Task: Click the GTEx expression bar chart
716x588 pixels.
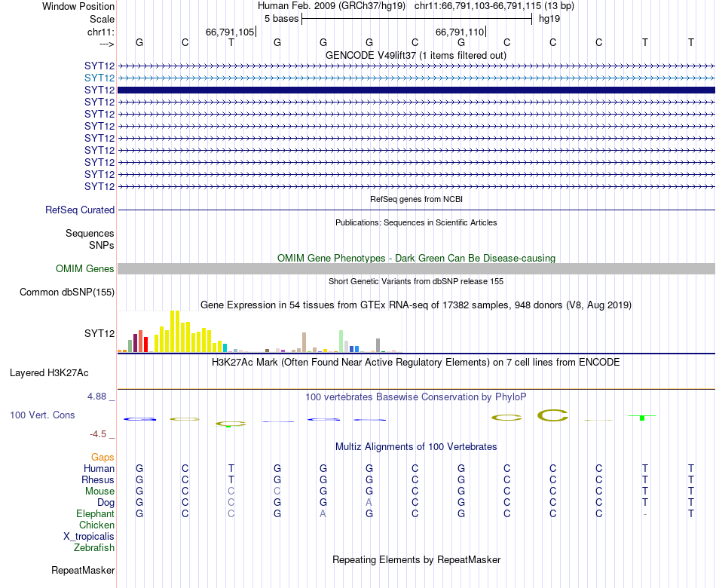Action: coord(259,332)
